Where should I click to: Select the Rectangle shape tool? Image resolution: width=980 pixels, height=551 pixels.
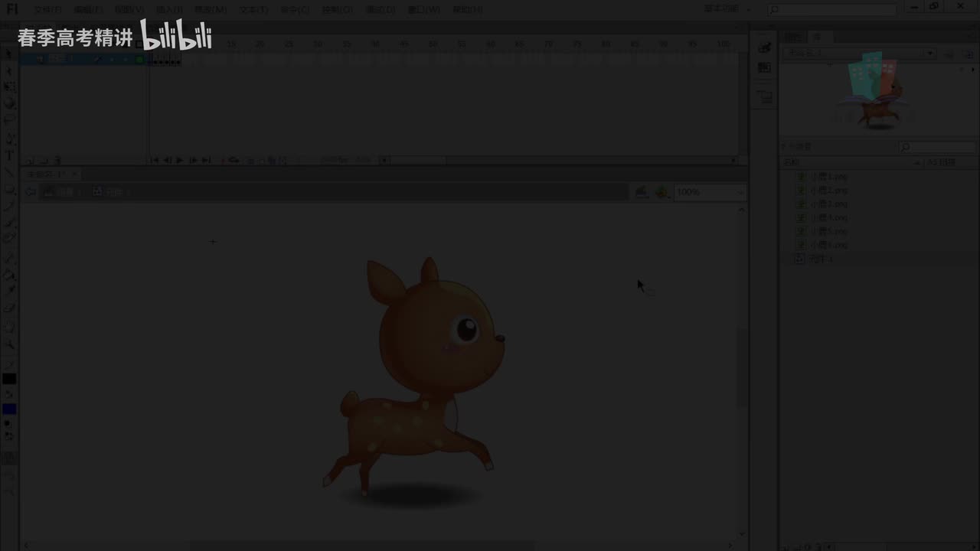click(9, 188)
